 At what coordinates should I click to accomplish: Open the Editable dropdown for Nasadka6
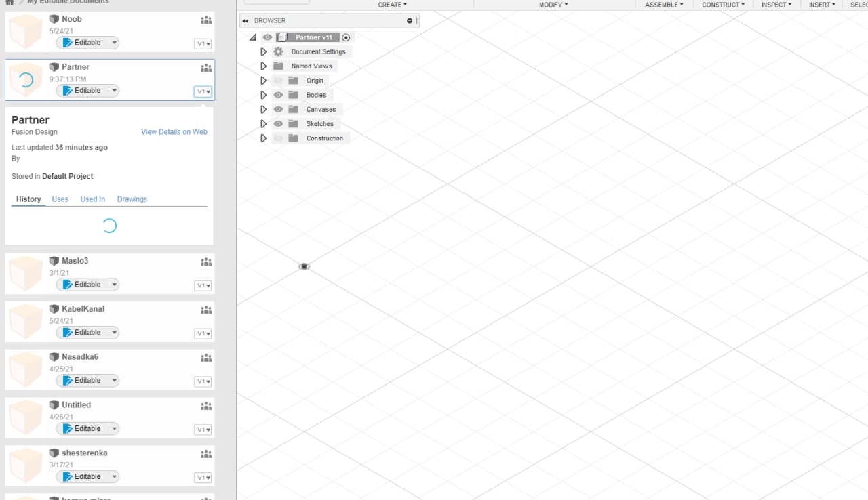coord(87,381)
